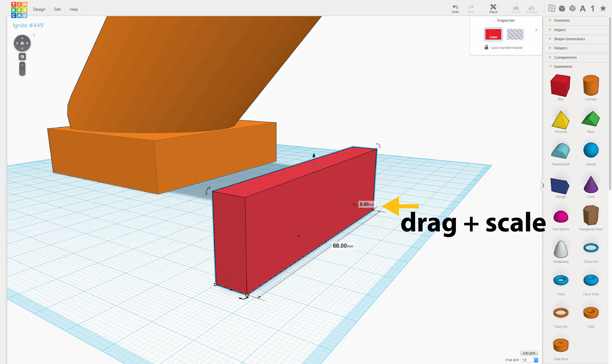Select the Box shape from Geometric shapes
This screenshot has width=612, height=364.
pyautogui.click(x=561, y=86)
